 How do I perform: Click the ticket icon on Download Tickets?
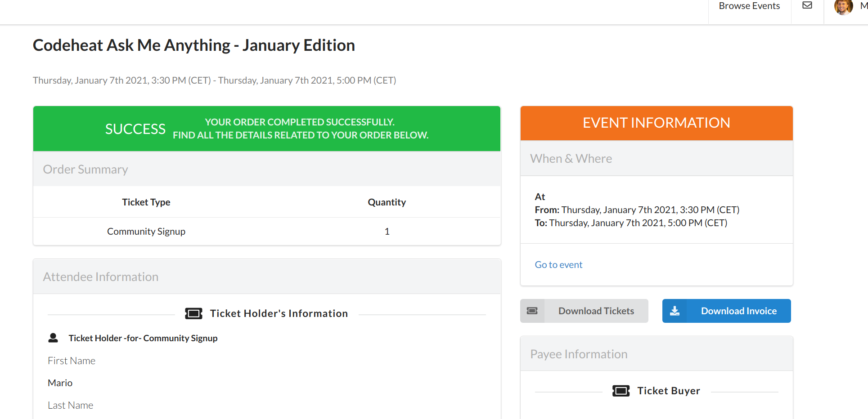pyautogui.click(x=532, y=311)
